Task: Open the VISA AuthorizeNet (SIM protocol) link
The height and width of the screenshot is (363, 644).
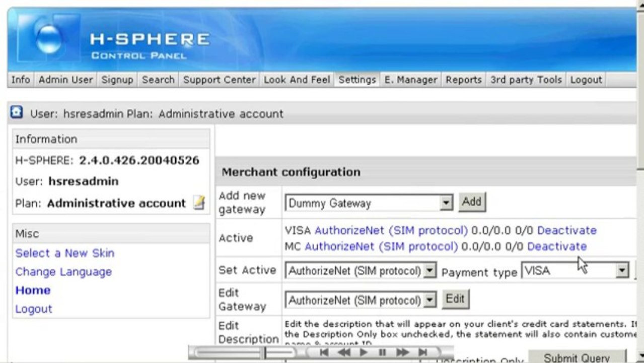Action: pos(391,230)
